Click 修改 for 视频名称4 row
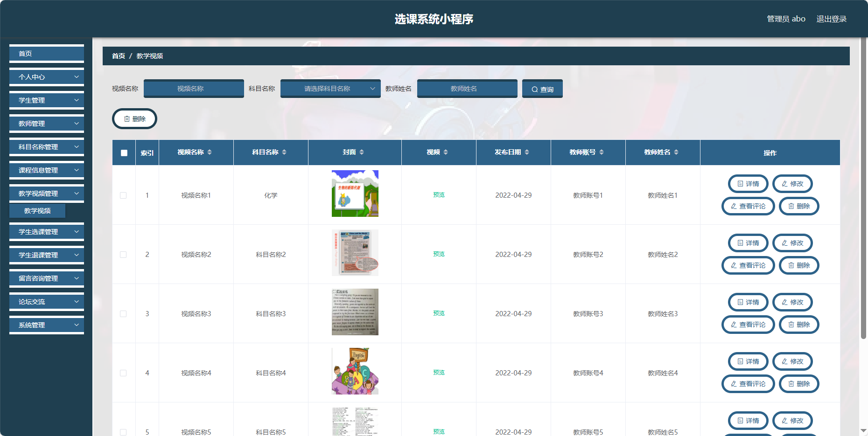The width and height of the screenshot is (868, 436). coord(792,361)
